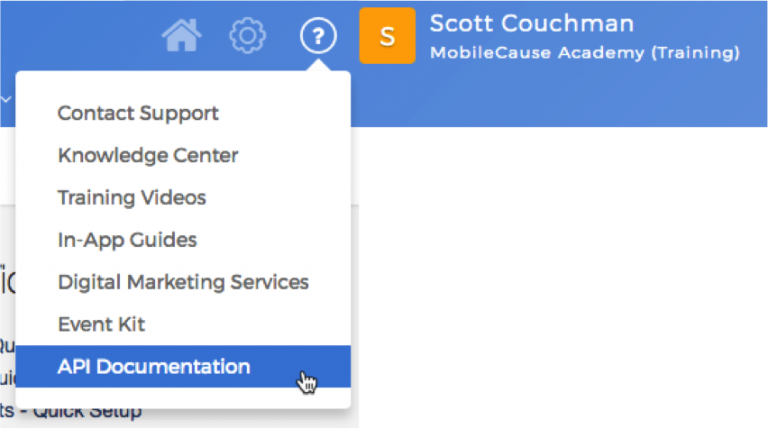Open the Knowledge Center menu entry
This screenshot has width=768, height=429.
[148, 155]
